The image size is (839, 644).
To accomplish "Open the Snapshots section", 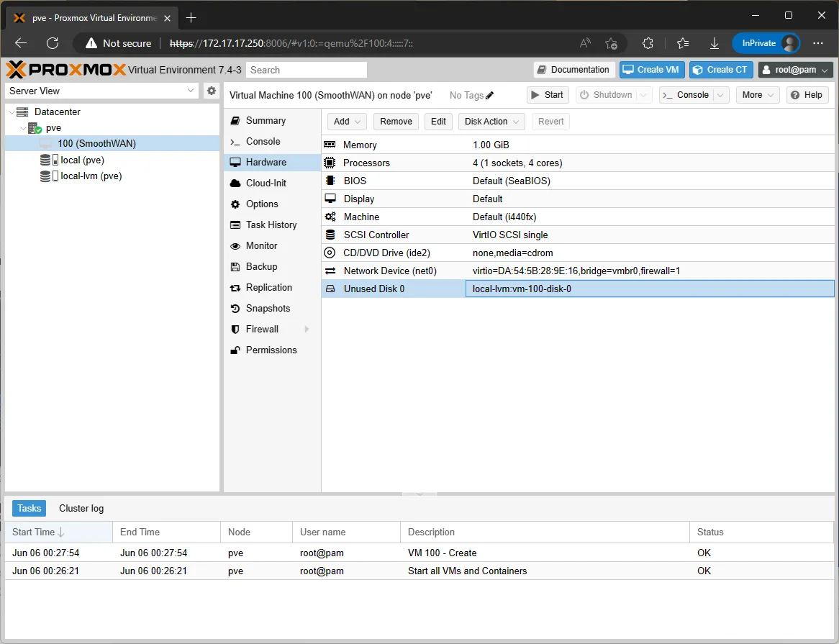I will (272, 308).
